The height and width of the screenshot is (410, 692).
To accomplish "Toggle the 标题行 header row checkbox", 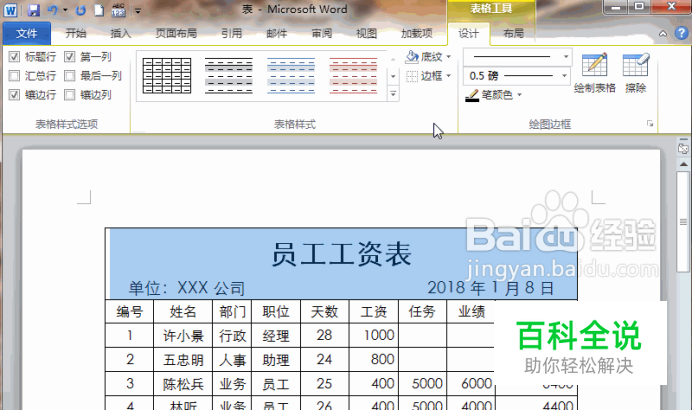I will click(x=14, y=56).
